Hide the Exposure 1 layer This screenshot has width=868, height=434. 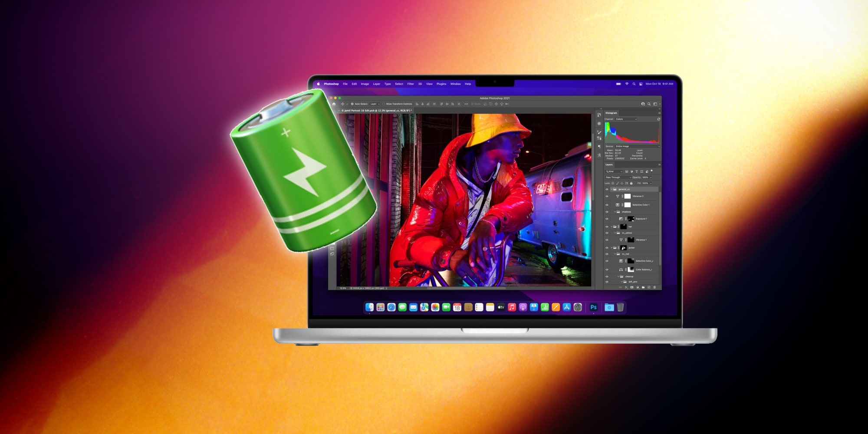607,219
